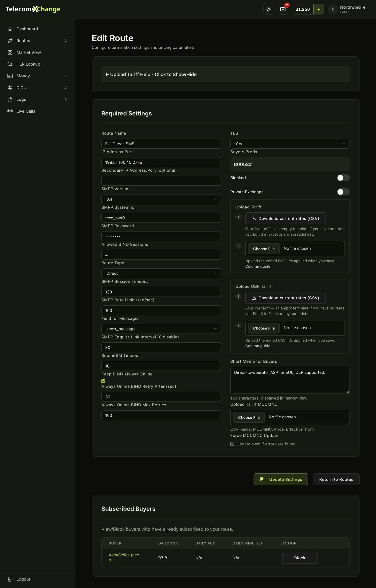Click the SMPP Password field
Image resolution: width=376 pixels, height=588 pixels.
(x=161, y=236)
